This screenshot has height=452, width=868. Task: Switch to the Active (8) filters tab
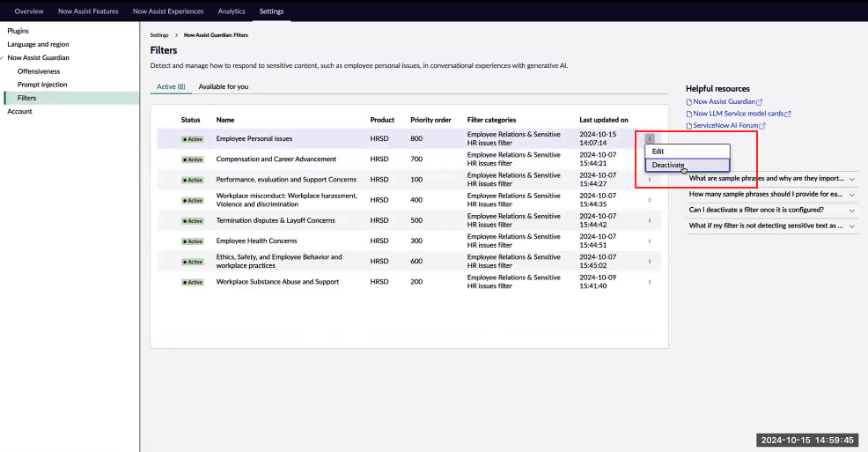(171, 86)
